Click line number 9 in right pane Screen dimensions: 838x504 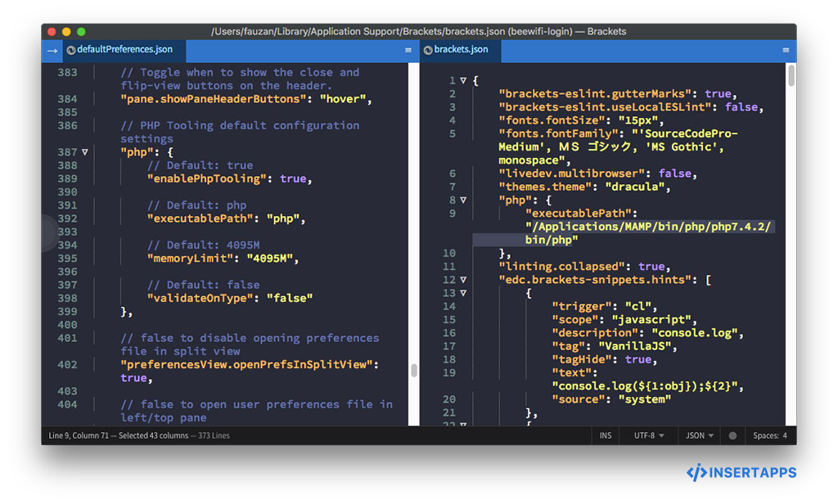(452, 214)
